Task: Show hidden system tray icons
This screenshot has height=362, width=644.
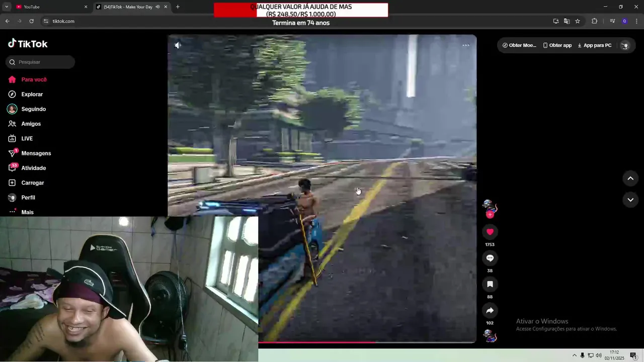Action: click(575, 355)
